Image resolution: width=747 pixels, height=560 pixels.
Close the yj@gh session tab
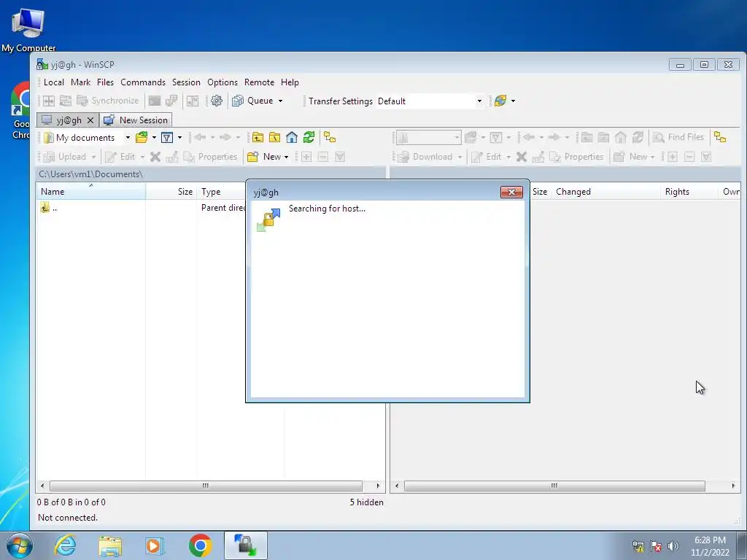pos(90,120)
